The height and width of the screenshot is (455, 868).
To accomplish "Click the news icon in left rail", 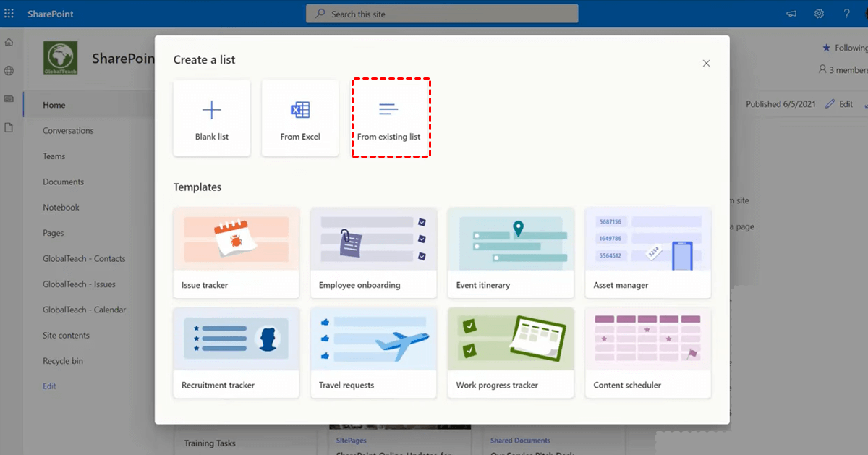I will [9, 99].
